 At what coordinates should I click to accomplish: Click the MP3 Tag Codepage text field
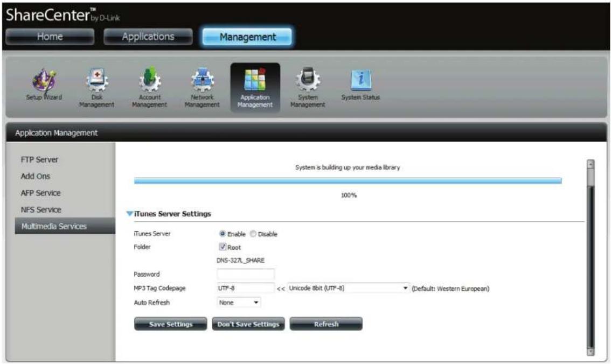click(x=246, y=288)
